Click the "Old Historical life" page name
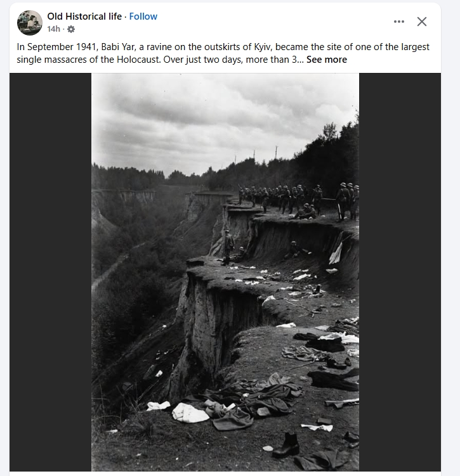This screenshot has width=460, height=476. pos(84,16)
